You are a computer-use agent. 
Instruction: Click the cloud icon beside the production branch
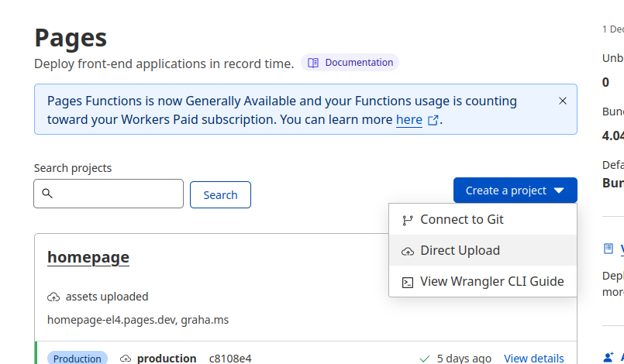click(x=126, y=359)
